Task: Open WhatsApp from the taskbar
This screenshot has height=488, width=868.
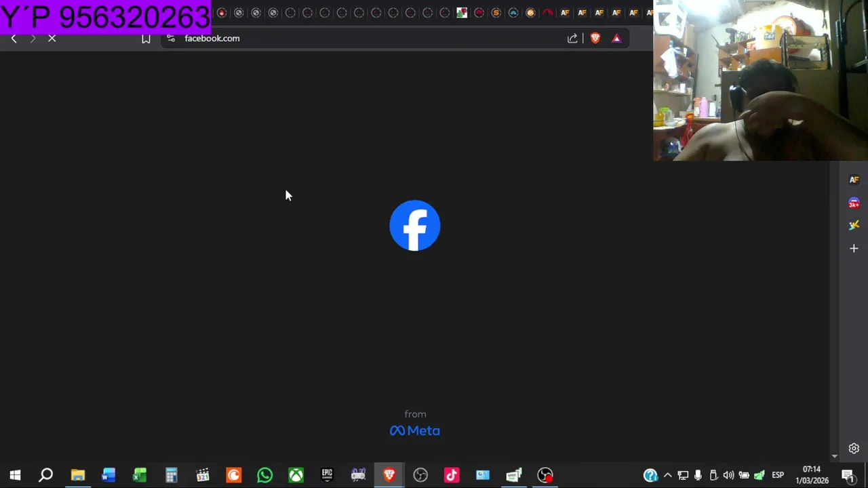Action: coord(264,475)
